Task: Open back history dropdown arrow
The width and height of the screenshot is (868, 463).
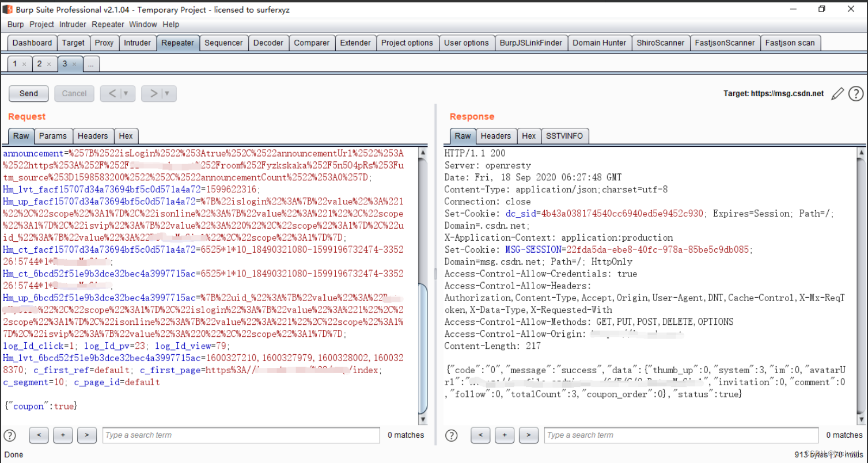Action: click(127, 93)
